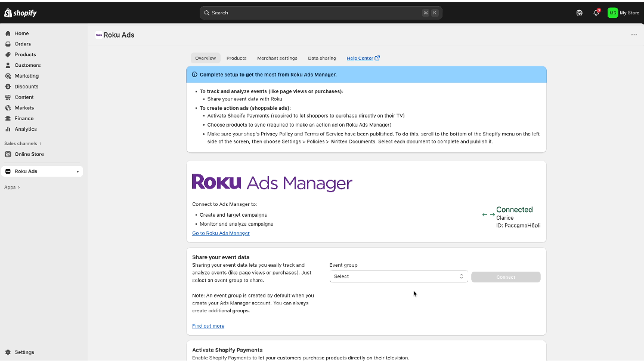Expand the Event group Select dropdown

coord(398,276)
